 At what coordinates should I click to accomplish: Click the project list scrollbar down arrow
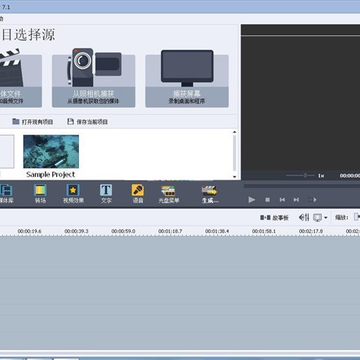point(234,177)
